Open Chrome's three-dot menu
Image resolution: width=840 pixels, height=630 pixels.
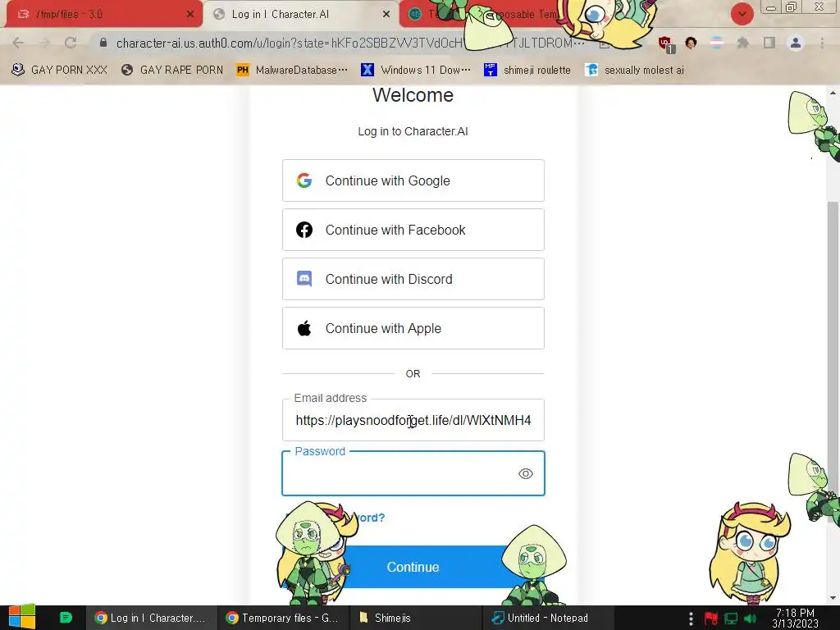coord(822,43)
